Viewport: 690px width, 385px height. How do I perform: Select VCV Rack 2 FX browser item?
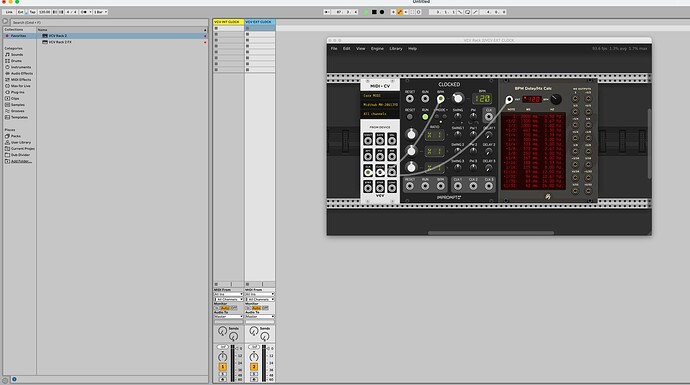60,42
